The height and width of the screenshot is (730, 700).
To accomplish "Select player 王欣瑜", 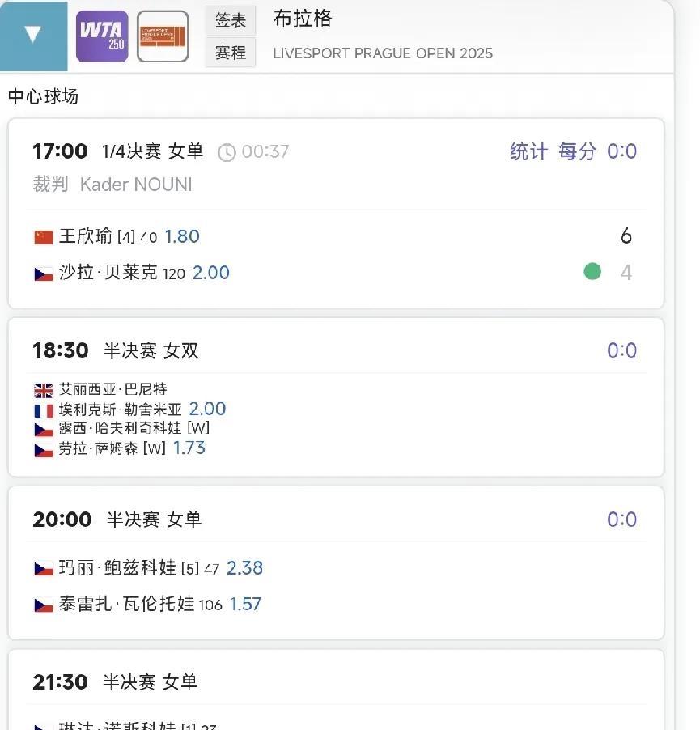I will pos(85,236).
